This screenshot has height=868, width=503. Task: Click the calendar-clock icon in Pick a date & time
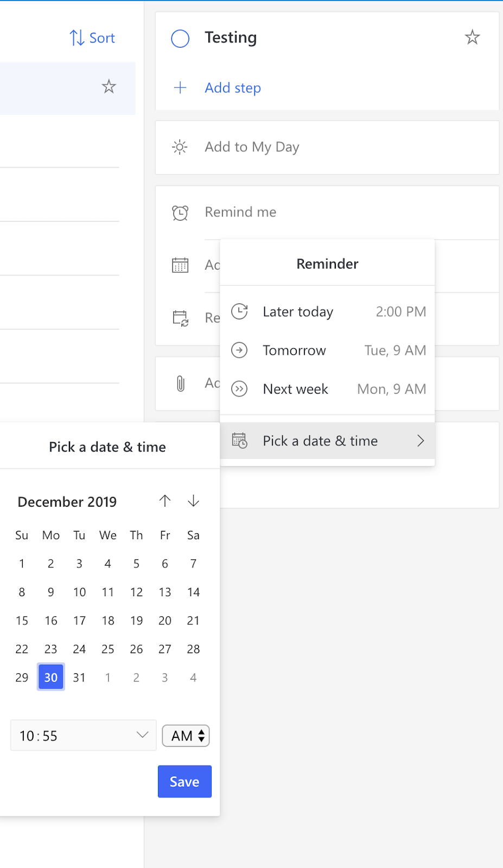click(239, 441)
